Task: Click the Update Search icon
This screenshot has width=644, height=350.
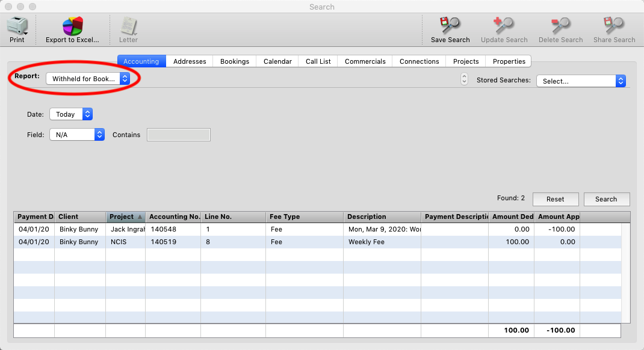Action: pyautogui.click(x=504, y=25)
